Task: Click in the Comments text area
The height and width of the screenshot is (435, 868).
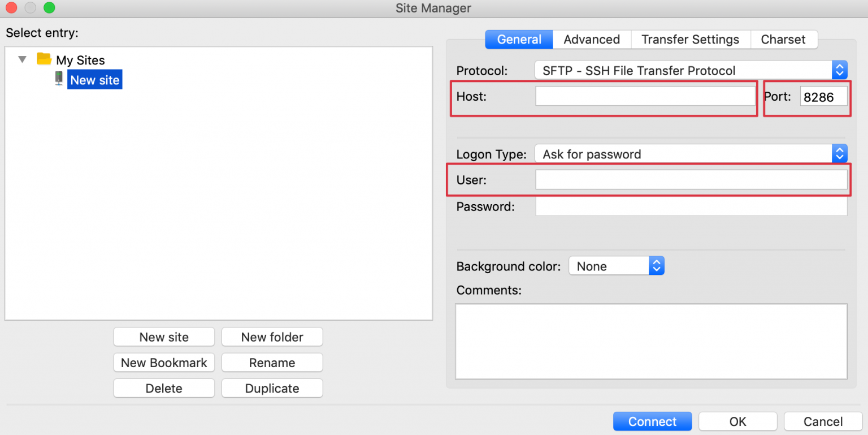Action: click(650, 339)
